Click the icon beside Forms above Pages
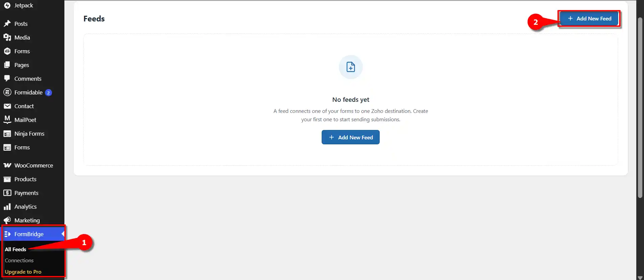644x280 pixels. click(7, 51)
